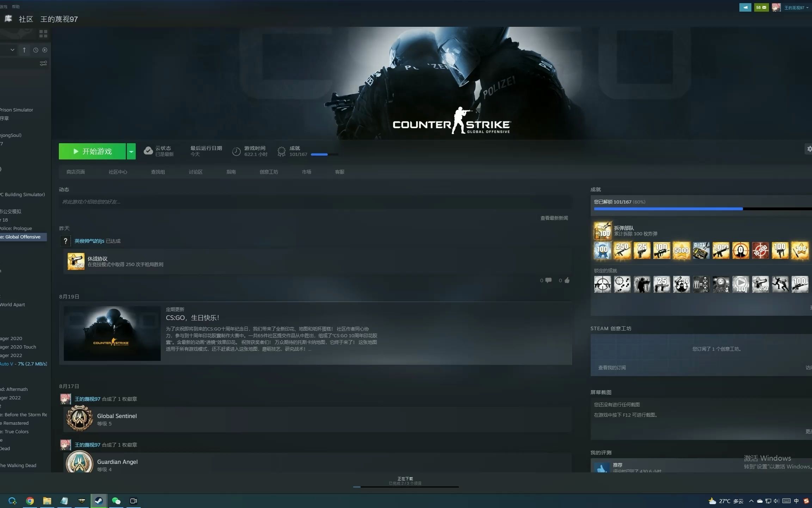The height and width of the screenshot is (508, 812).
Task: Toggle ready-to-play filter icon in sidebar
Action: pyautogui.click(x=45, y=50)
